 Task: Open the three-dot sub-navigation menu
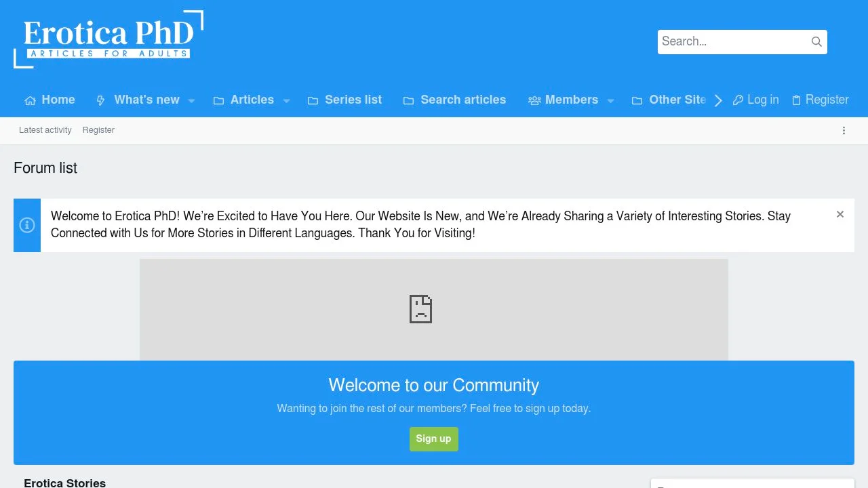[844, 131]
